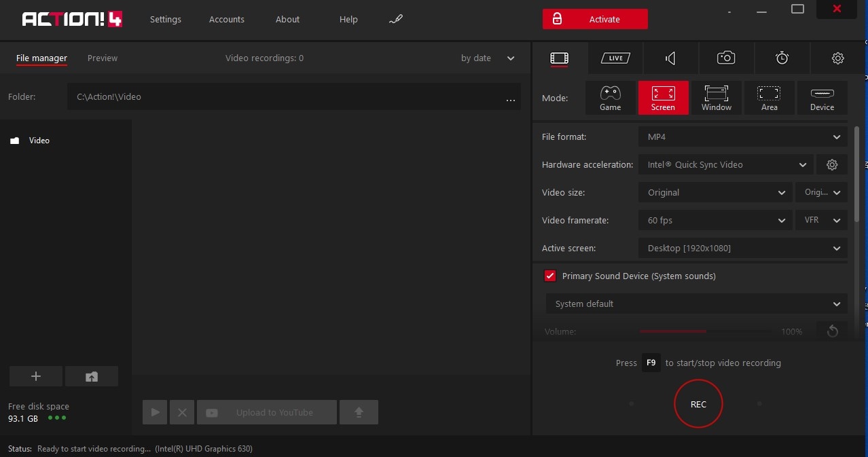Viewport: 868px width, 457px height.
Task: Click Upload to YouTube button
Action: [x=267, y=412]
